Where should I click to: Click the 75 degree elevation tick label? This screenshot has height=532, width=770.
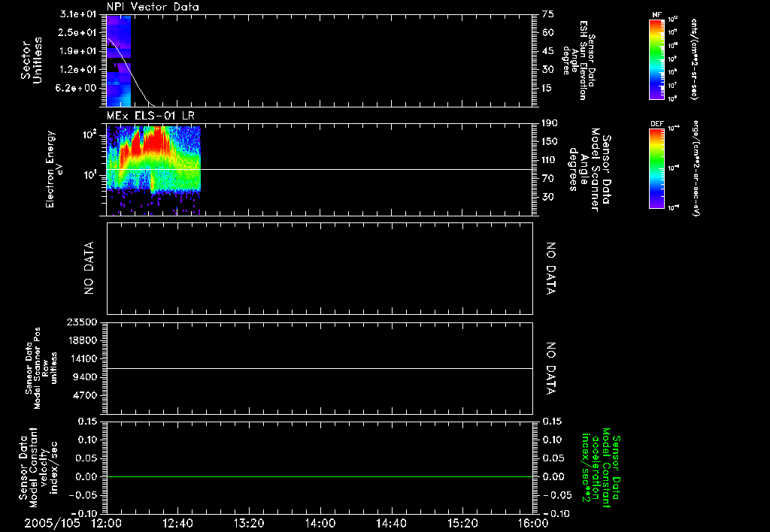[548, 14]
